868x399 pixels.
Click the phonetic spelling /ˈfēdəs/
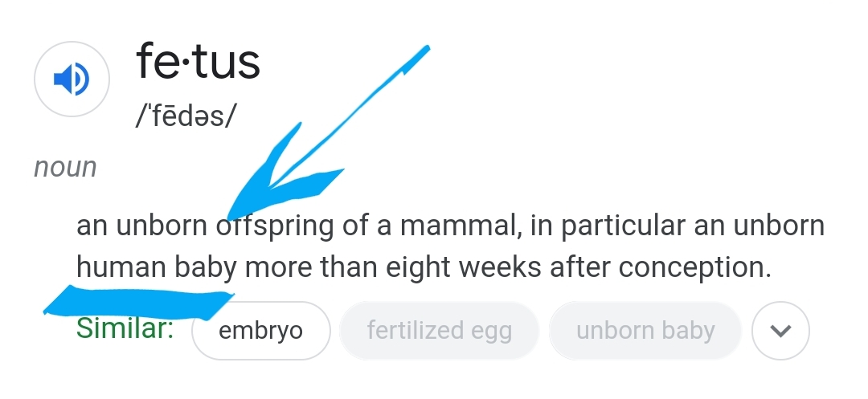(x=186, y=116)
